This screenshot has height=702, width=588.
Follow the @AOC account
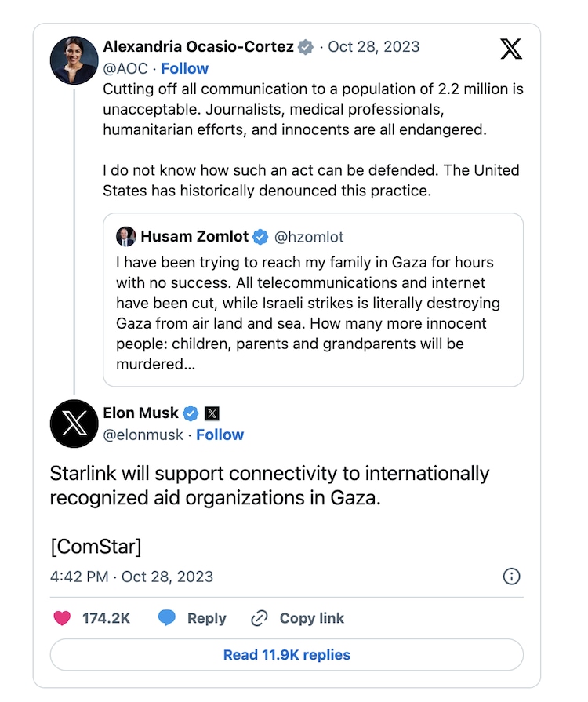(x=185, y=68)
